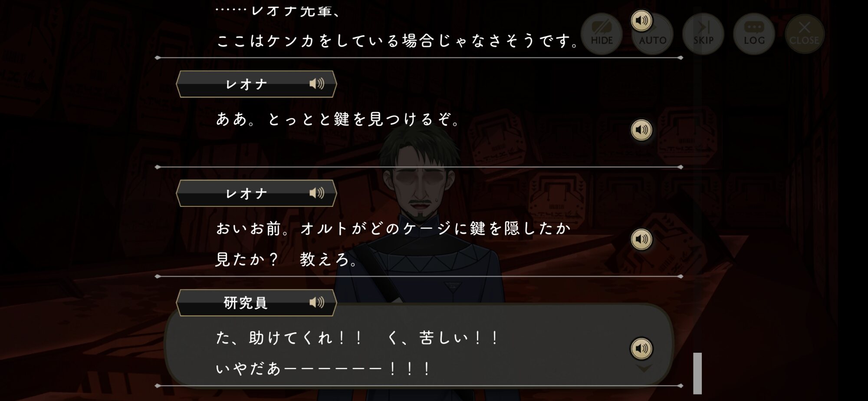Click the log scrollbar thumb
This screenshot has width=868, height=401.
click(x=697, y=373)
